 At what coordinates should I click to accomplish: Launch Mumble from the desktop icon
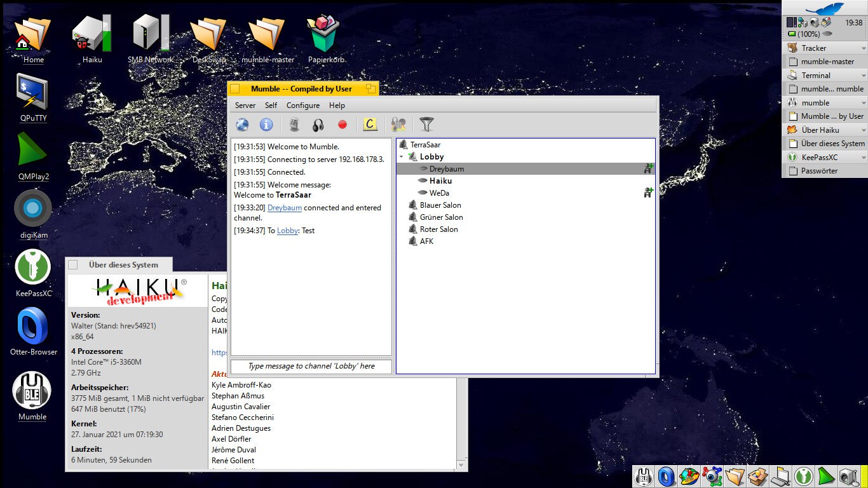(32, 390)
